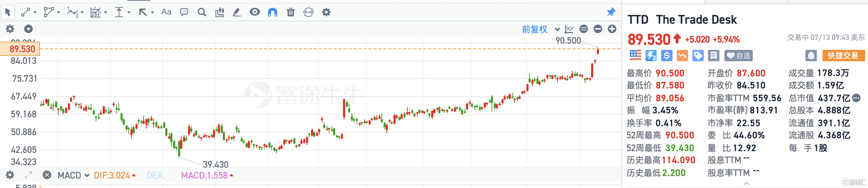Close the MACD indicator pane

[47, 175]
